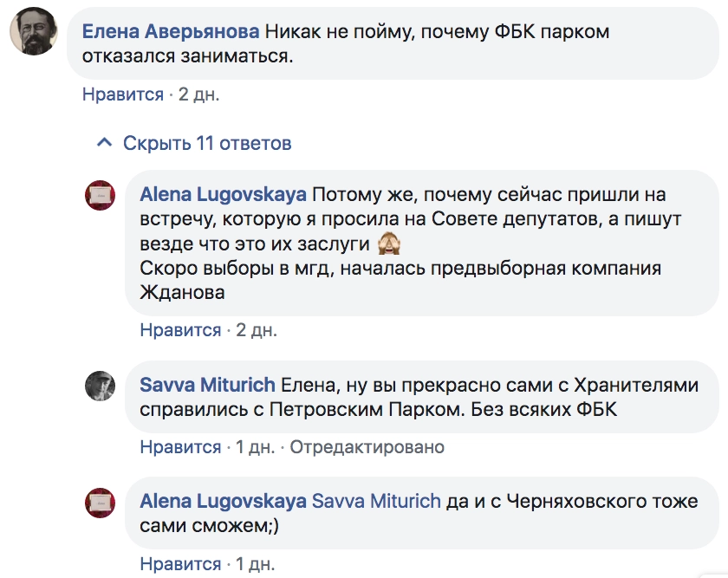Collapse the 'Скрыть 11 ответов' thread
Image resolution: width=728 pixels, height=578 pixels.
click(x=207, y=143)
